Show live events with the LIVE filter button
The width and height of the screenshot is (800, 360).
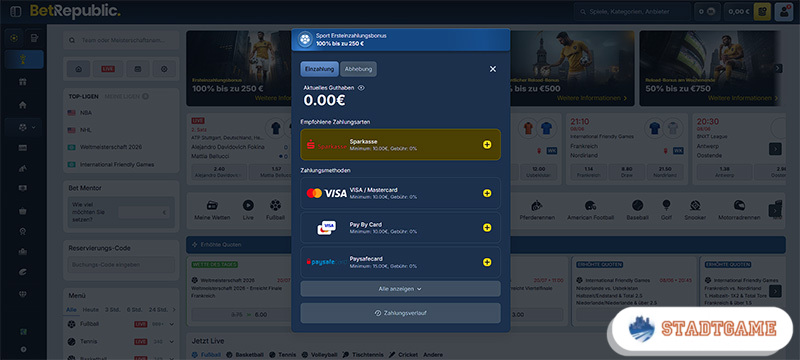pyautogui.click(x=108, y=69)
